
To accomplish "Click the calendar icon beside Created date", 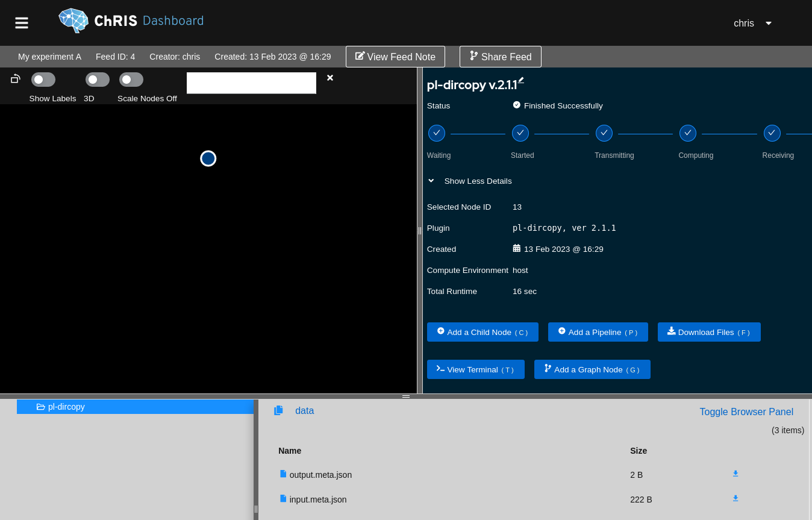I will point(517,248).
